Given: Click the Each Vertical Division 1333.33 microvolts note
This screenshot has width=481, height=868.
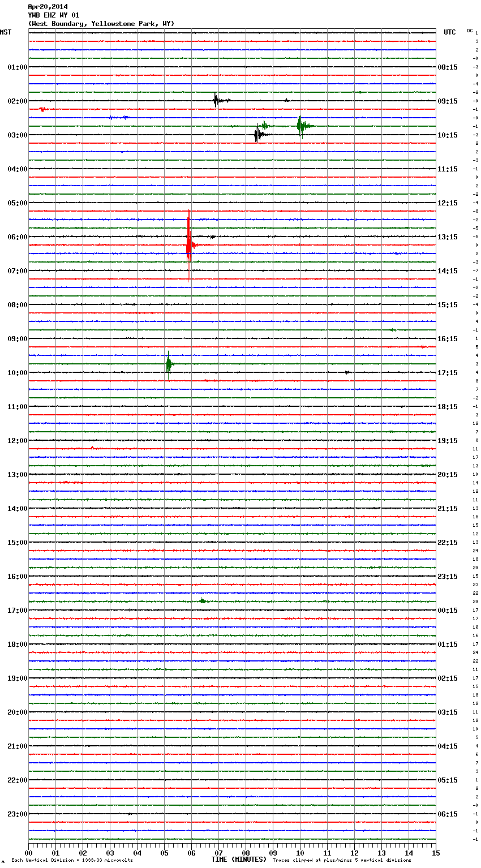Looking at the screenshot, I should pos(72,860).
